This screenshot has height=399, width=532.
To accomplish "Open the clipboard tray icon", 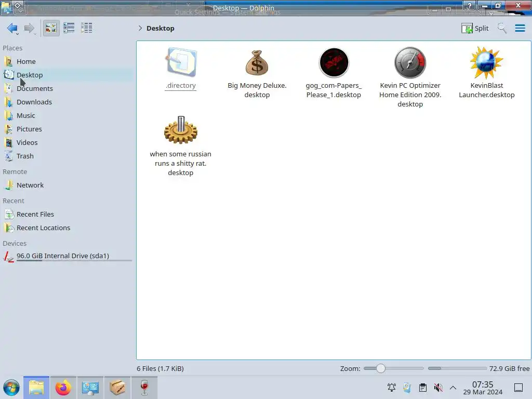I will click(423, 388).
